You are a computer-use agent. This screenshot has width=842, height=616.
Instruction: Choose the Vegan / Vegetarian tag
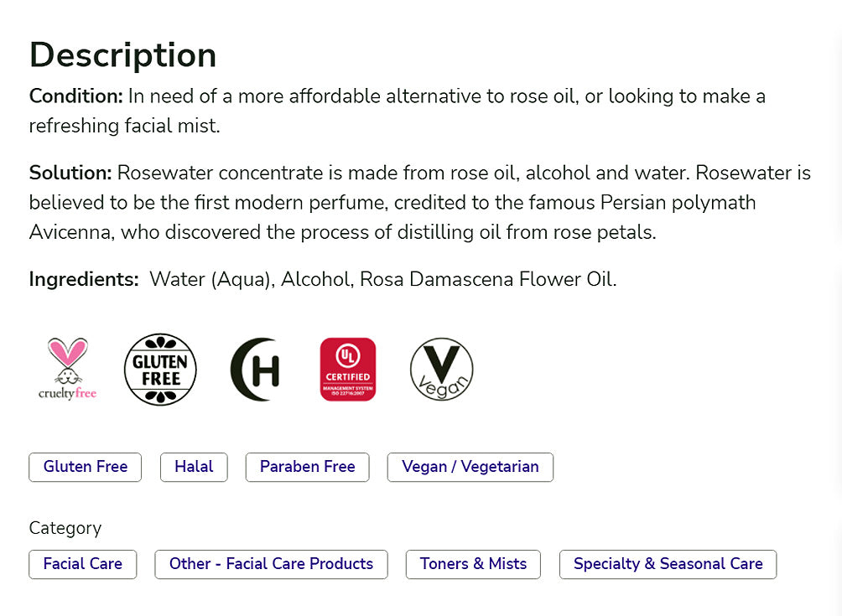470,467
